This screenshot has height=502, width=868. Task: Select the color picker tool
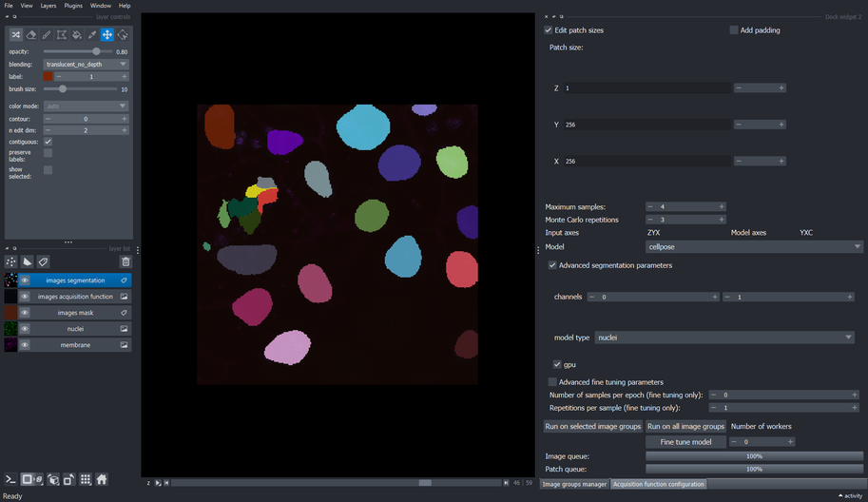(x=92, y=35)
